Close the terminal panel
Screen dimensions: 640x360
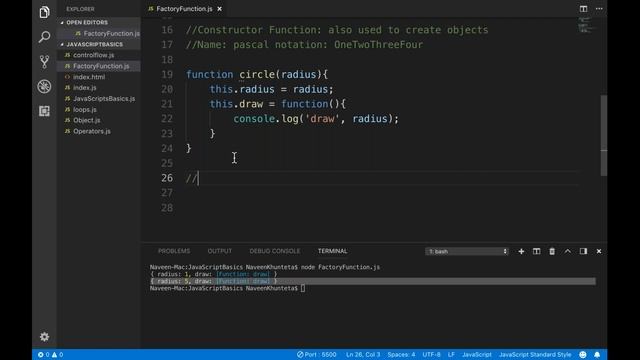point(599,251)
